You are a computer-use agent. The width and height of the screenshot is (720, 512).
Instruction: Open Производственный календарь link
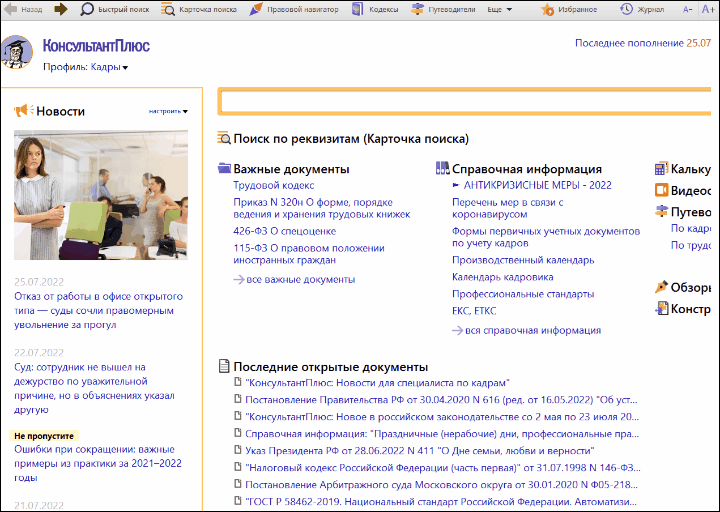(x=523, y=260)
